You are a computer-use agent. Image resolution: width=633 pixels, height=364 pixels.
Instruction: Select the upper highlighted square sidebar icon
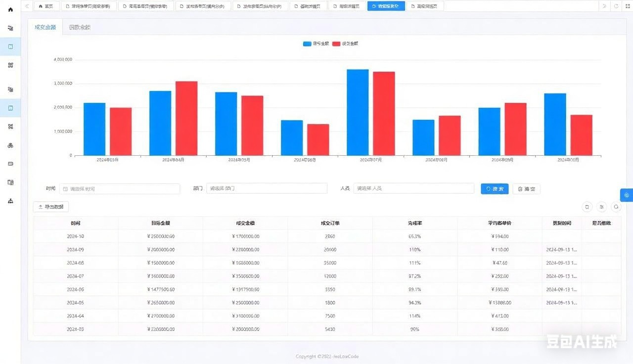[x=10, y=46]
